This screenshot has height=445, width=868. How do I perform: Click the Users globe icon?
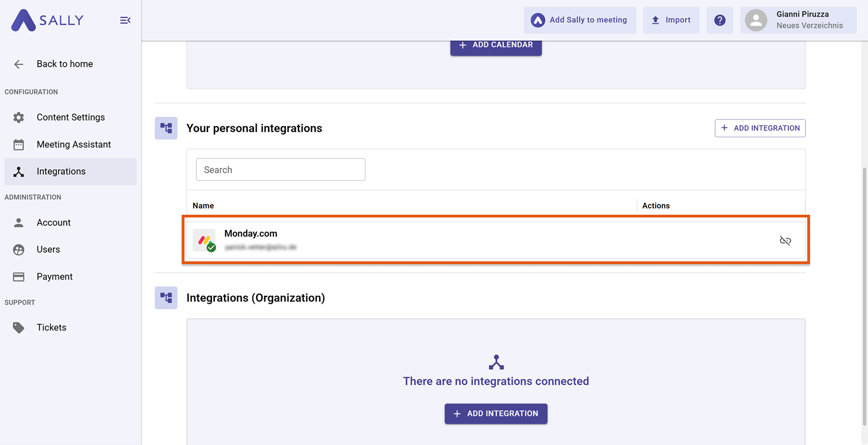pyautogui.click(x=19, y=249)
